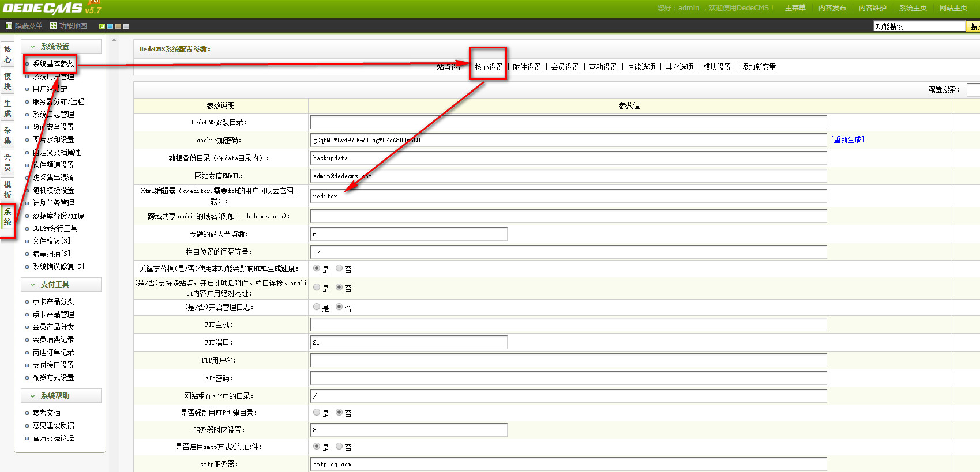Open 主菜单 in the top bar

click(x=795, y=8)
